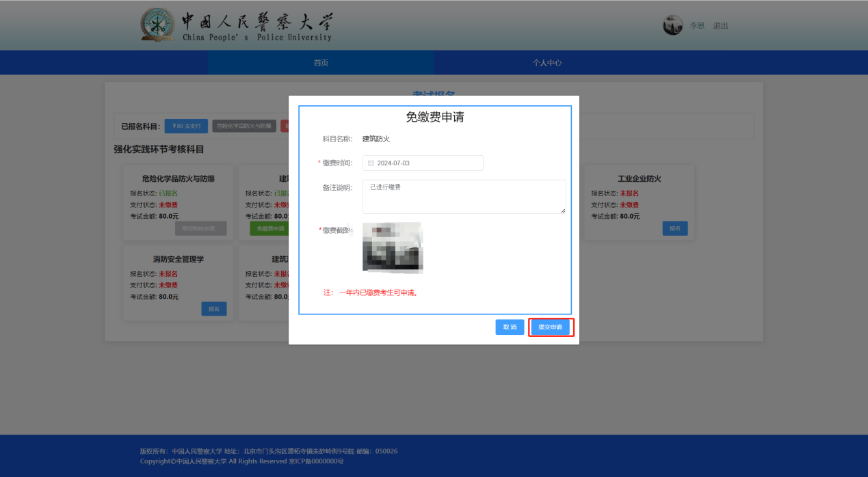868x477 pixels.
Task: Click the 提交申请 submit button
Action: 550,327
